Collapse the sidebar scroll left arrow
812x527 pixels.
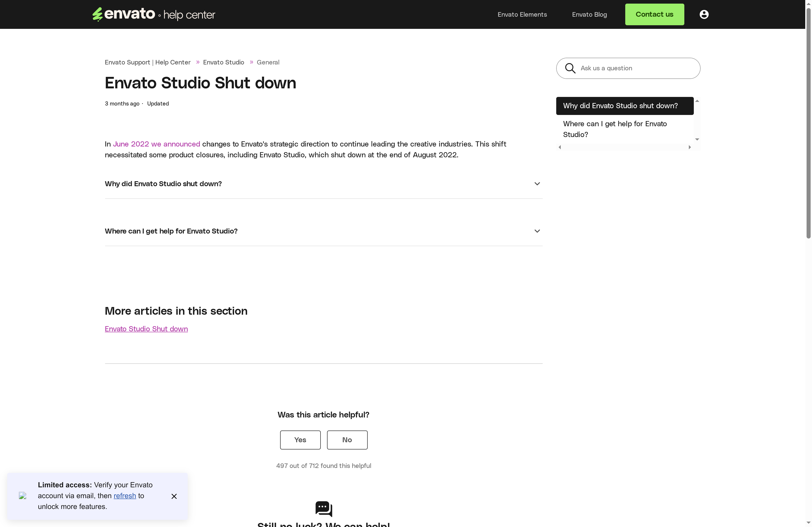(560, 147)
